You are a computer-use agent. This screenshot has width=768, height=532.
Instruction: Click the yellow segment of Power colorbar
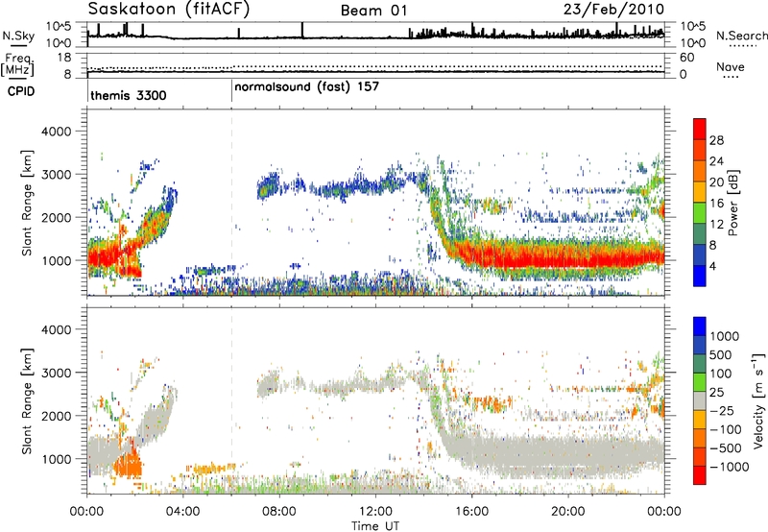click(x=700, y=192)
